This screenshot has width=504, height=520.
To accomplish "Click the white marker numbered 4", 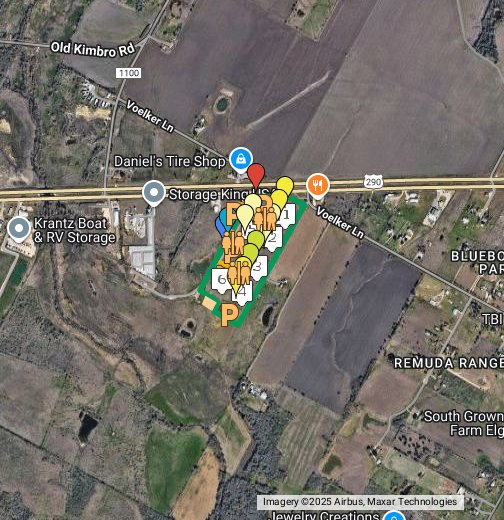I will tap(242, 293).
